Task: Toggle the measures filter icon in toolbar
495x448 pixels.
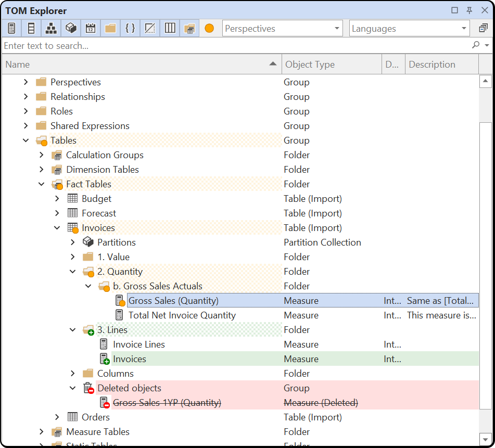Action: [11, 29]
